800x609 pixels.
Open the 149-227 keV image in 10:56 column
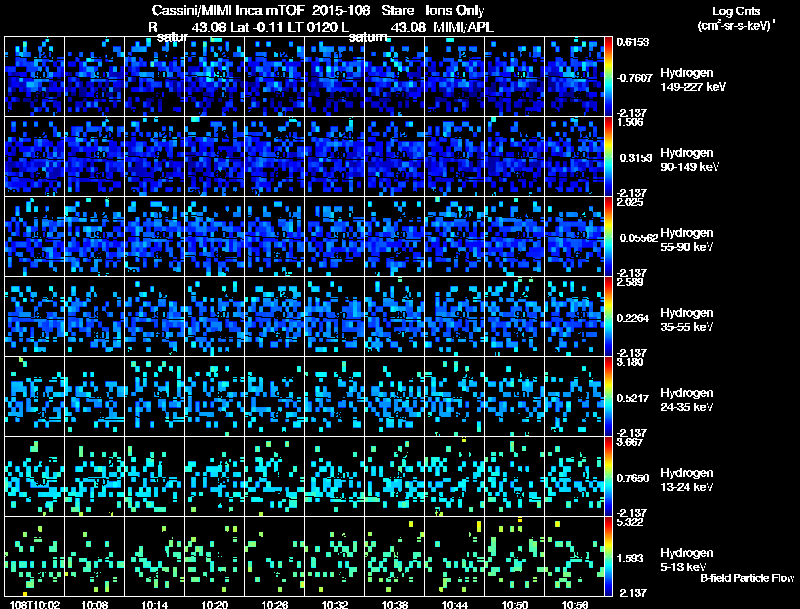574,77
